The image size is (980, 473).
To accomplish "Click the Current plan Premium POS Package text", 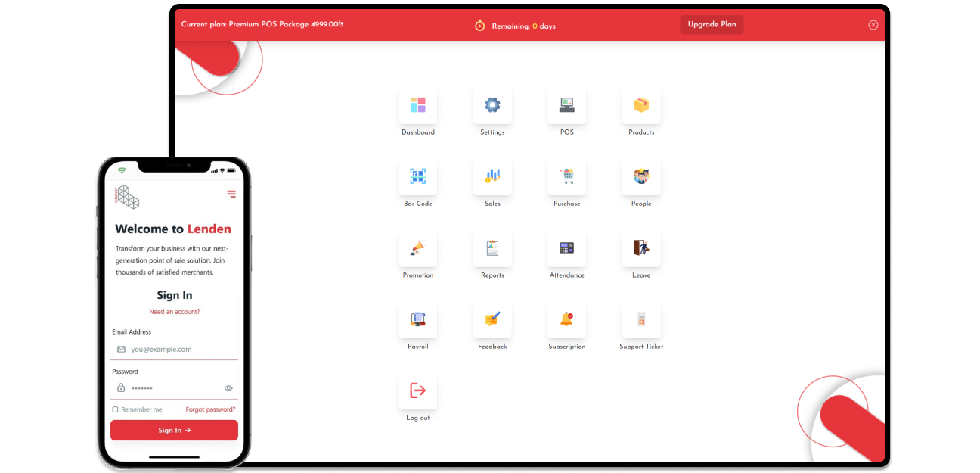I will click(x=262, y=25).
